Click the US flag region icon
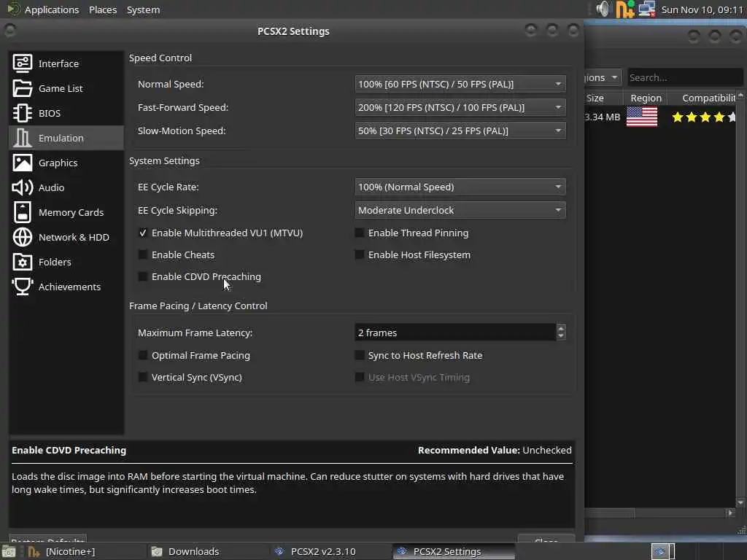This screenshot has width=747, height=560. point(642,117)
